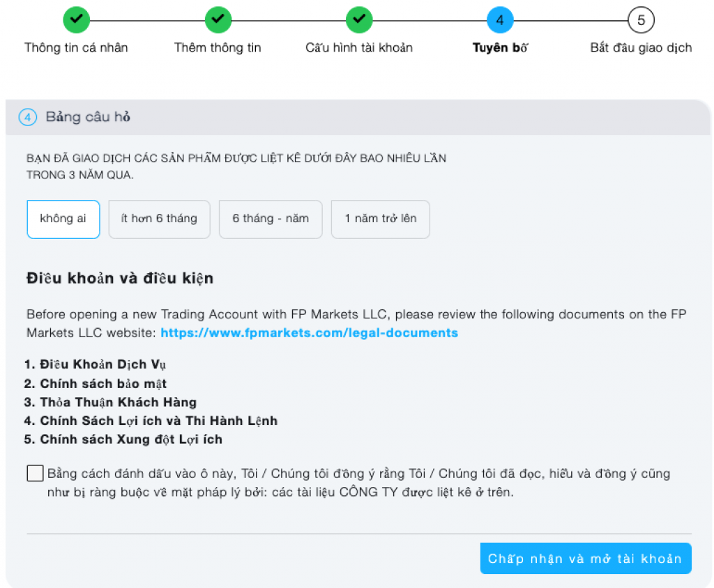
Task: Go to the Thông tin cá nhân step label
Action: click(x=76, y=48)
